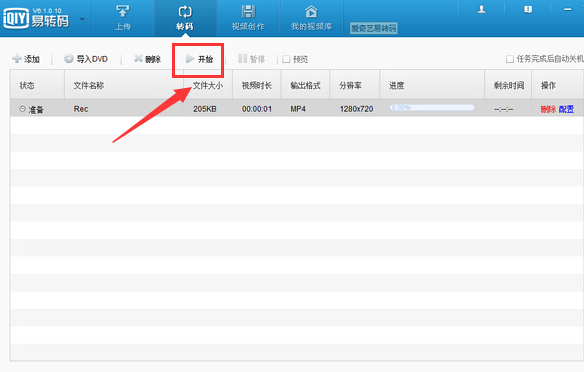Image resolution: width=584 pixels, height=372 pixels.
Task: Click the 0.00% progress bar
Action: tap(432, 108)
